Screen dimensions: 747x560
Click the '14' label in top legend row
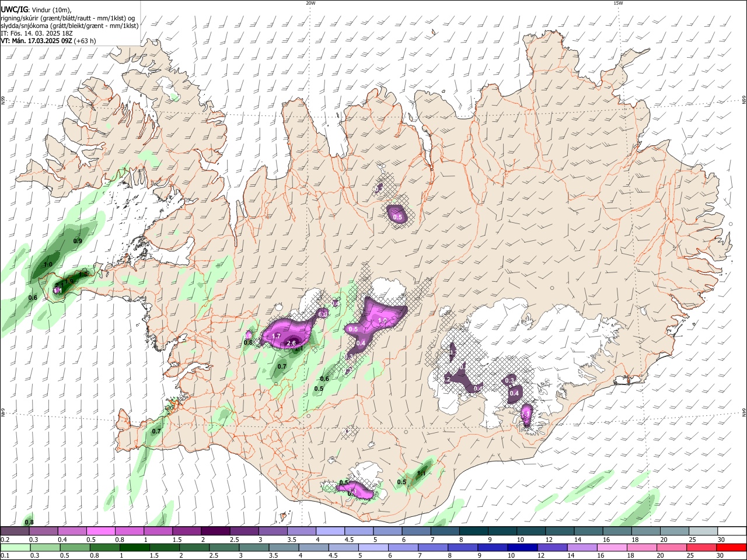[x=578, y=540]
